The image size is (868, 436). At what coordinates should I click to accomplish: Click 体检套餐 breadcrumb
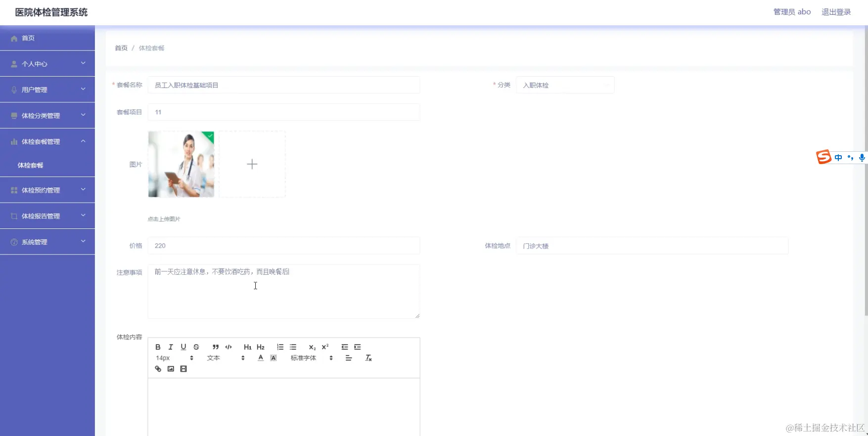click(151, 48)
